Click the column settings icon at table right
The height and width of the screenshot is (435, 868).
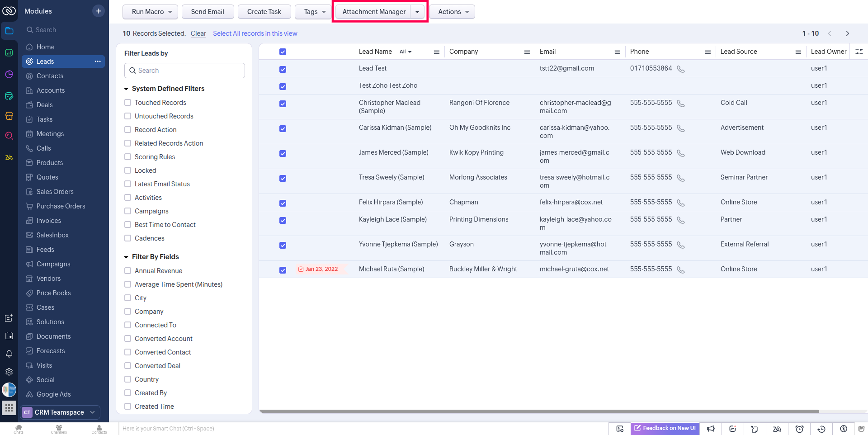(859, 52)
